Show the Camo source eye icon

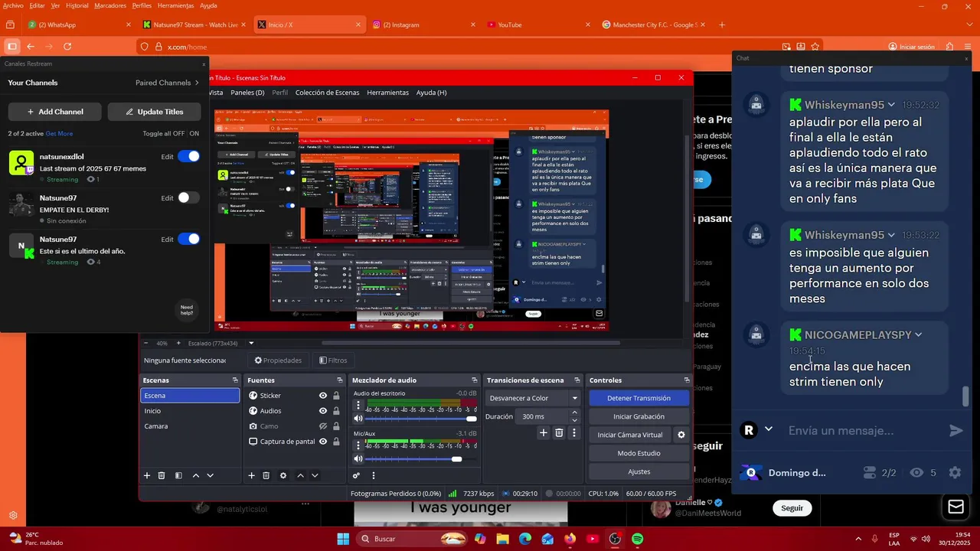pos(323,426)
